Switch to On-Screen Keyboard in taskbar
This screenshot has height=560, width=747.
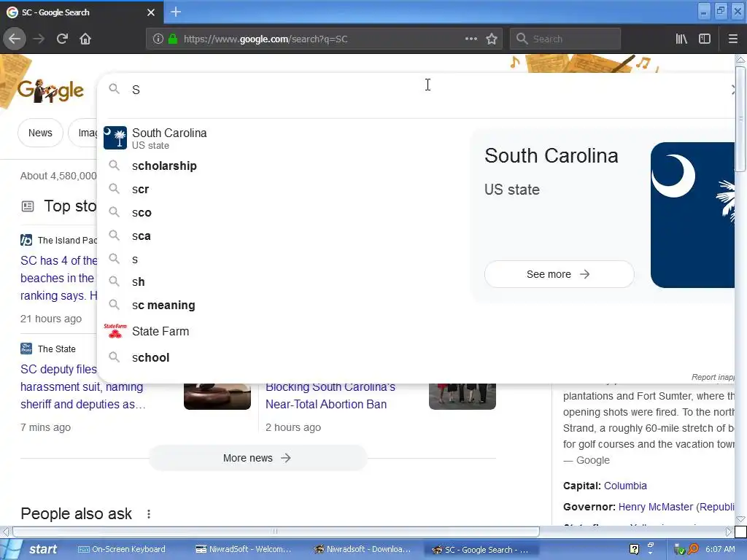pyautogui.click(x=122, y=550)
